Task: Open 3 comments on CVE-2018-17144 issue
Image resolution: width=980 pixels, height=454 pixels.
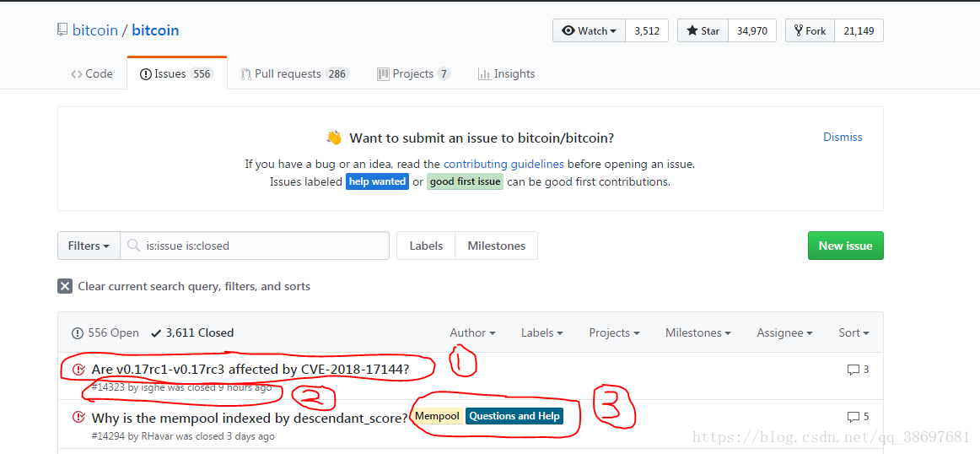Action: tap(858, 370)
